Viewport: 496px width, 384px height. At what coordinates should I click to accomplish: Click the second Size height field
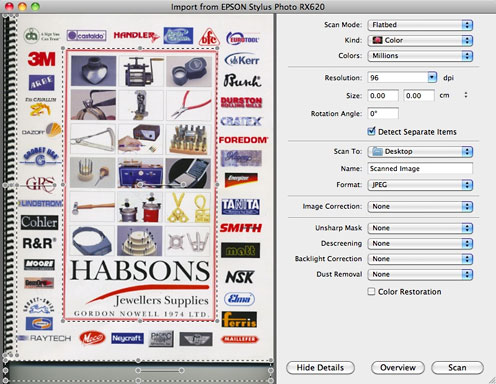[x=419, y=96]
